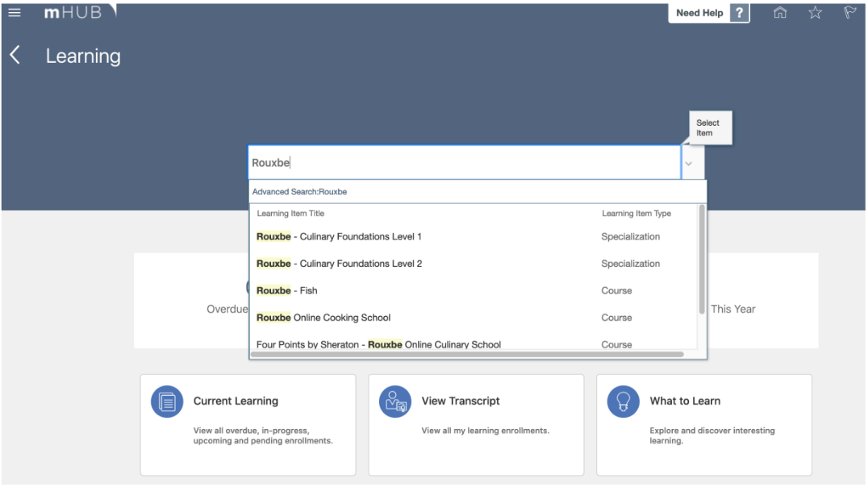The width and height of the screenshot is (868, 487).
Task: Click the Need Help button
Action: [699, 13]
